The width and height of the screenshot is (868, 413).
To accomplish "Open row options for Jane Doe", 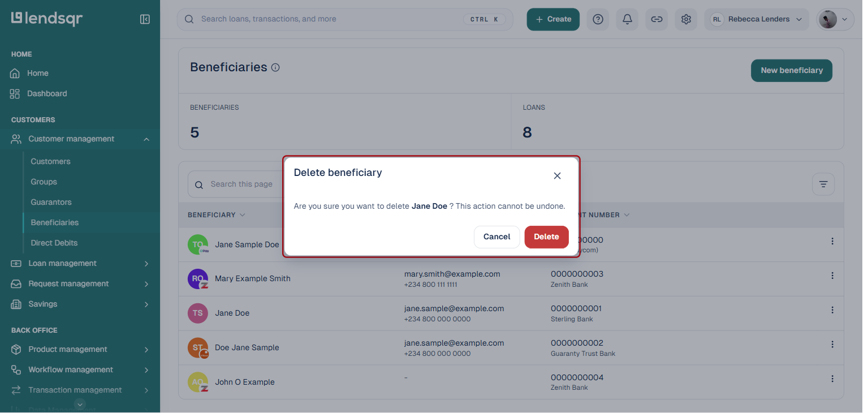I will click(832, 311).
